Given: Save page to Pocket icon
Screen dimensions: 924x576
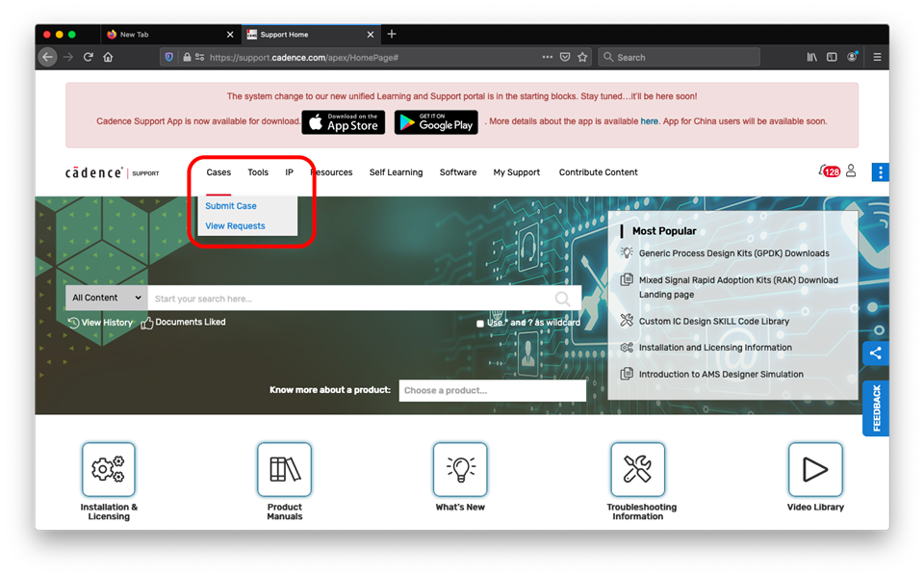Looking at the screenshot, I should (x=565, y=57).
